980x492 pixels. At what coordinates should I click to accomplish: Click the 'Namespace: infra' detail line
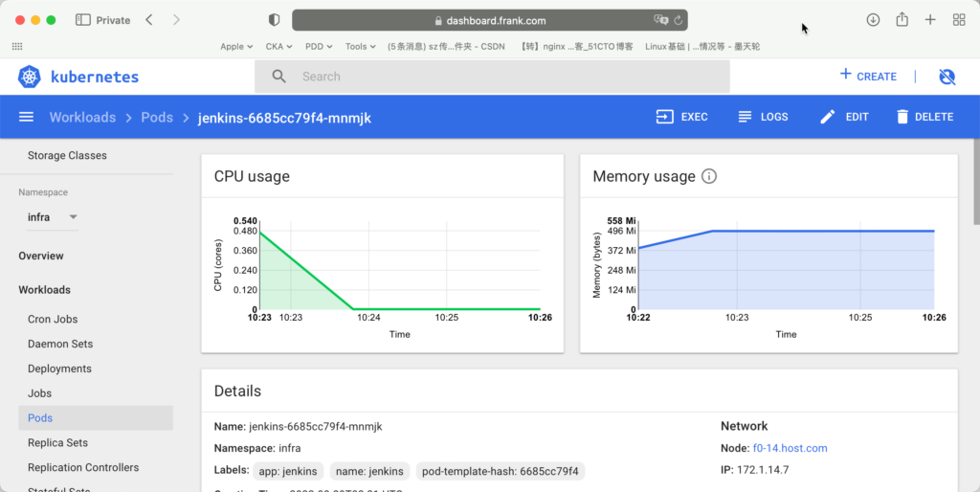(x=256, y=448)
